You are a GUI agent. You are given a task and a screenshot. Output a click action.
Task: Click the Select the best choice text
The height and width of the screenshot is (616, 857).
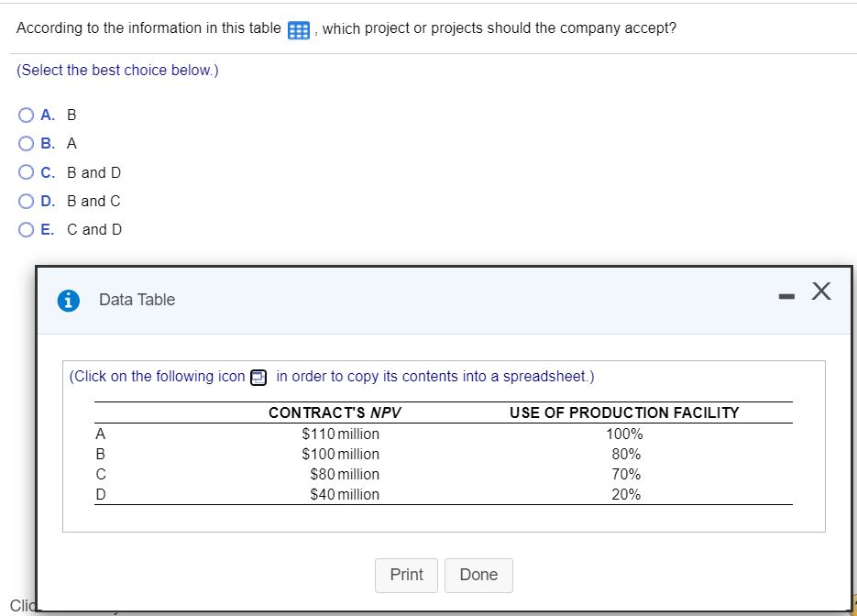click(x=115, y=70)
